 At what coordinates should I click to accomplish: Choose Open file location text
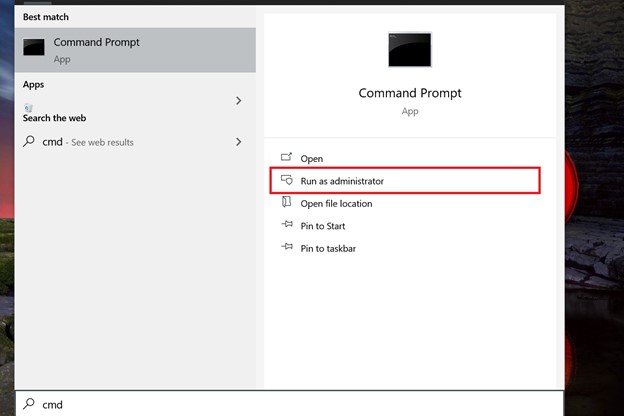tap(336, 204)
